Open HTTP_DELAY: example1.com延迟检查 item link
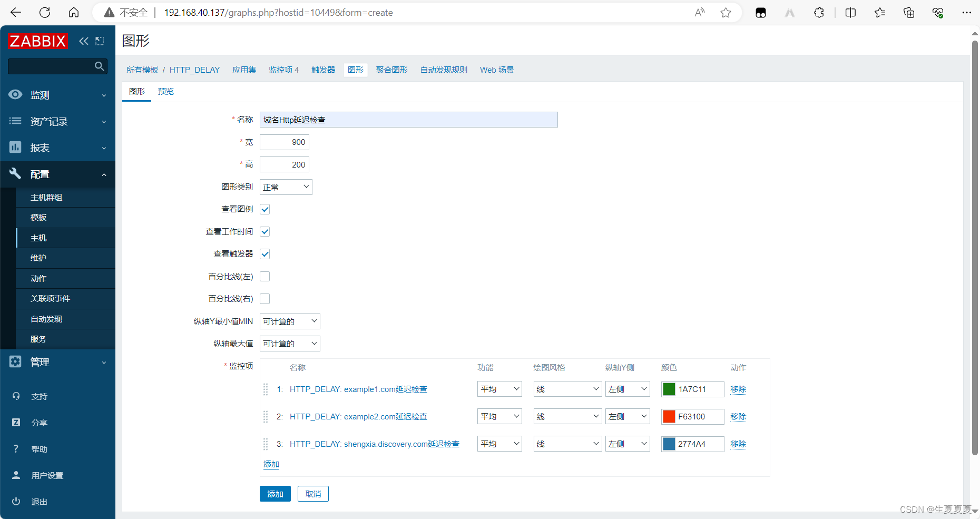This screenshot has height=519, width=980. pyautogui.click(x=358, y=389)
